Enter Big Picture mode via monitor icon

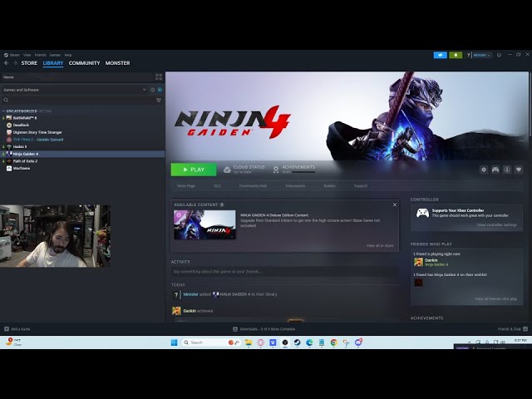pyautogui.click(x=499, y=55)
